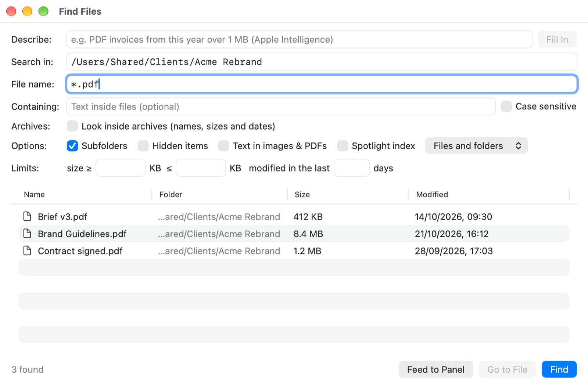
Task: Click the maximum size KB field
Action: 201,168
